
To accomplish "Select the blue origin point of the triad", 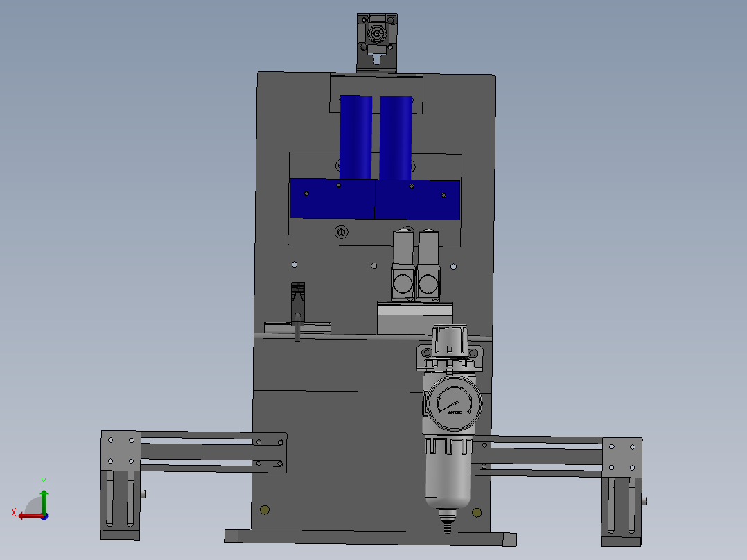I will [x=44, y=516].
